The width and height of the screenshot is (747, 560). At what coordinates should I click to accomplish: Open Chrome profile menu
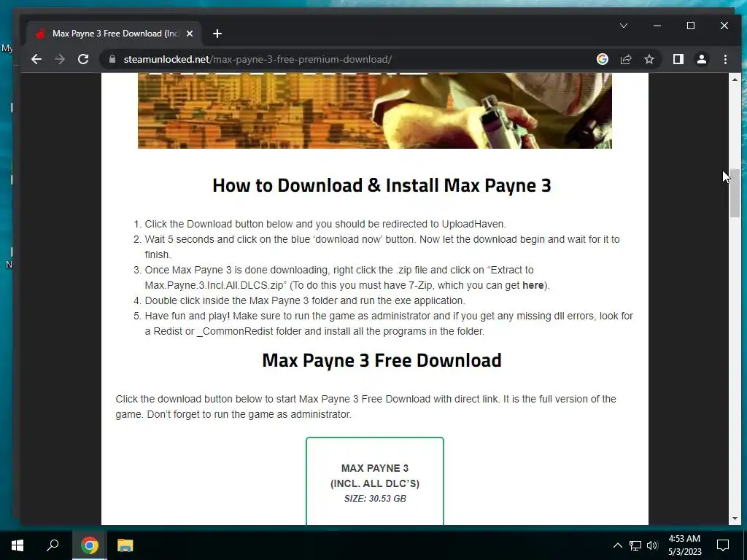pyautogui.click(x=701, y=59)
